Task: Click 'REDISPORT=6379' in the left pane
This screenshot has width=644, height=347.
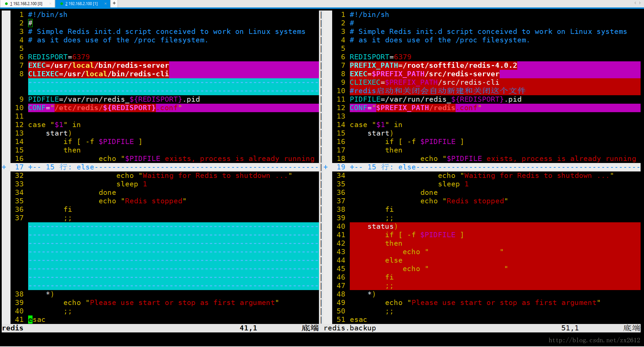Action: 59,57
